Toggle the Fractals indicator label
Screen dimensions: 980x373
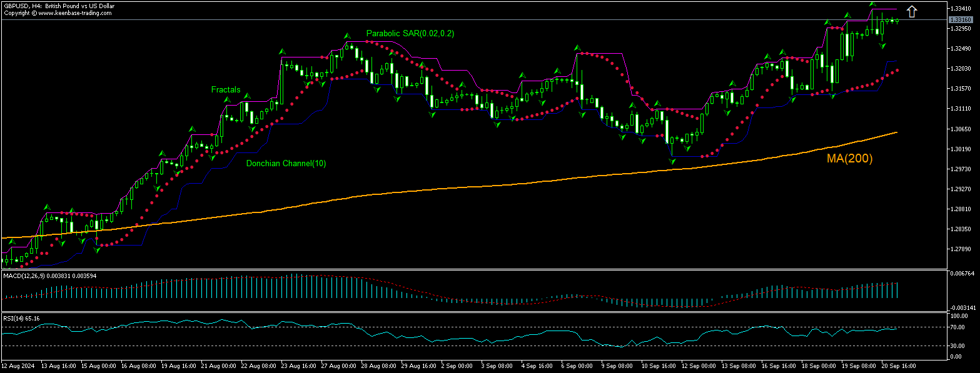point(226,90)
